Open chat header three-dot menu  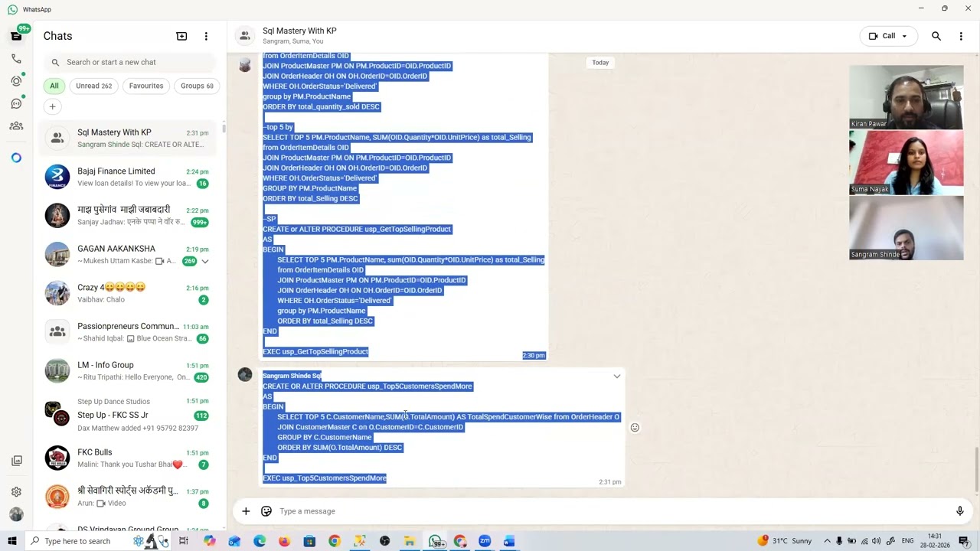[961, 36]
